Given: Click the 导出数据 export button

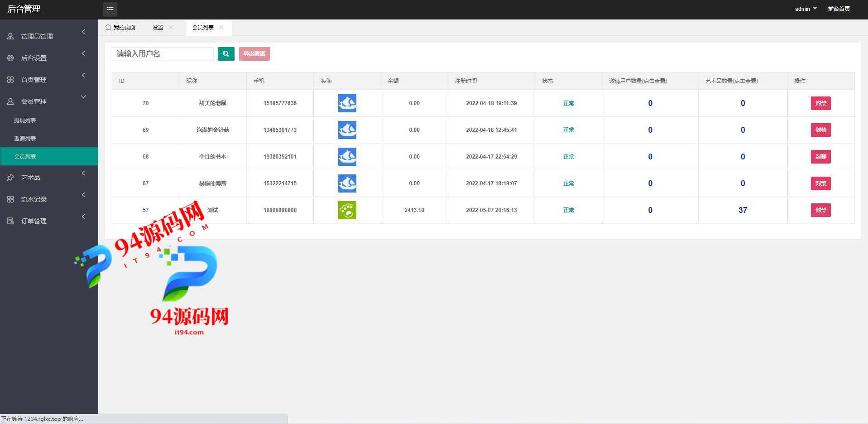Looking at the screenshot, I should [x=254, y=54].
